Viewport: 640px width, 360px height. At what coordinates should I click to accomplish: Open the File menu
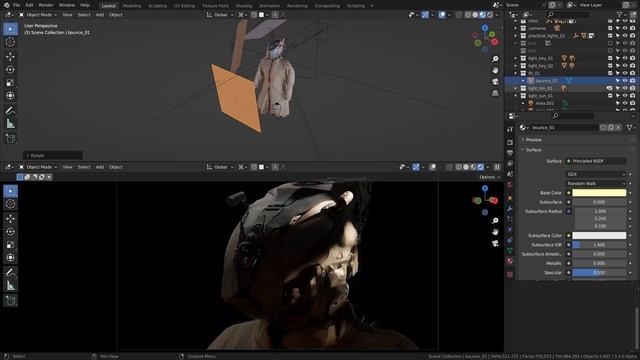(x=17, y=5)
